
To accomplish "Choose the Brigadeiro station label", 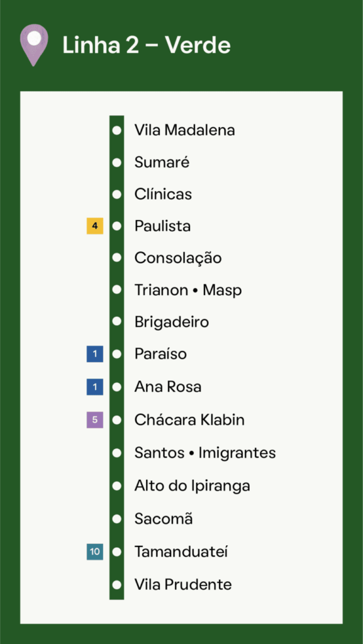I will click(x=172, y=322).
